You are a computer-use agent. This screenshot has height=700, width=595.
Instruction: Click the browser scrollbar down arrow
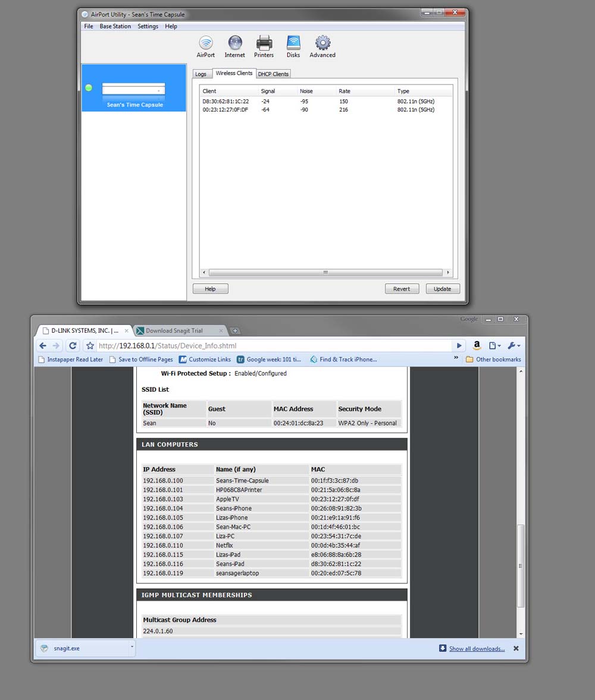521,634
